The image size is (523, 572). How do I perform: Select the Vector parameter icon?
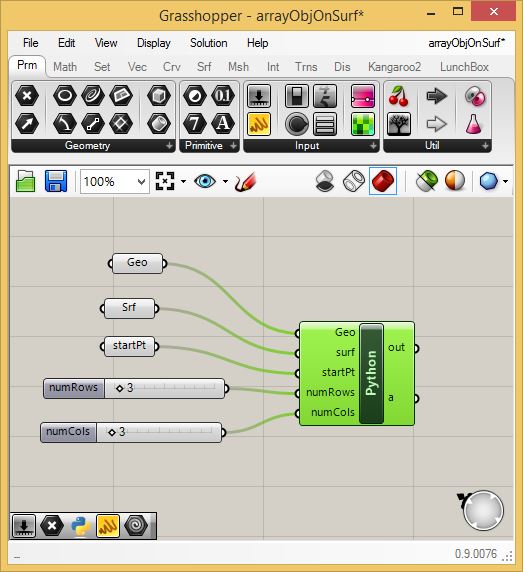[27, 123]
